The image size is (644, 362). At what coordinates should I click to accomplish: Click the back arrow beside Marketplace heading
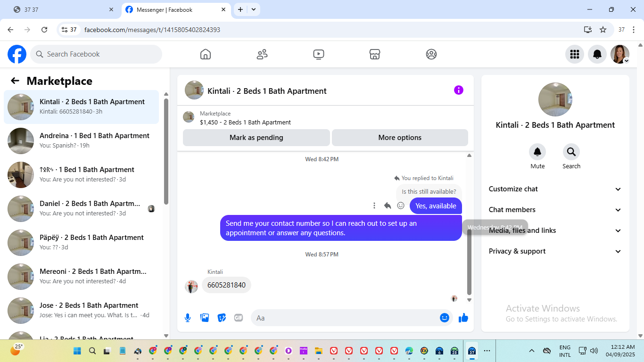tap(15, 81)
